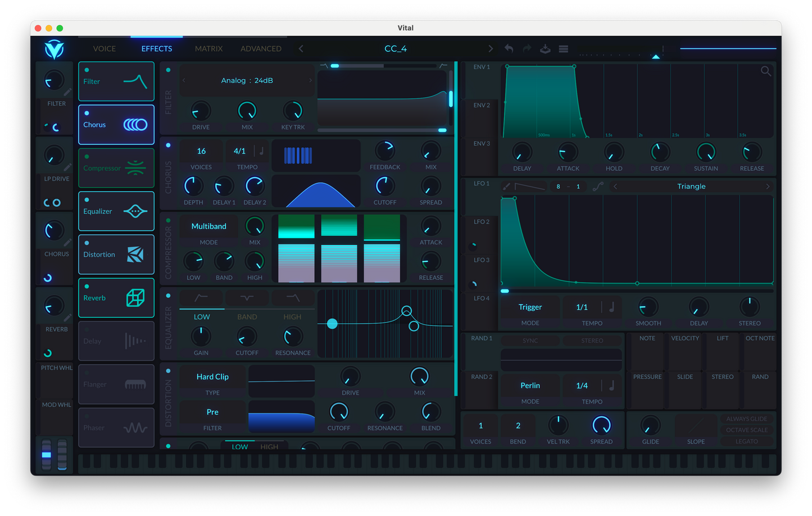Open the LFO Trigger mode dropdown
Image resolution: width=812 pixels, height=516 pixels.
tap(530, 307)
